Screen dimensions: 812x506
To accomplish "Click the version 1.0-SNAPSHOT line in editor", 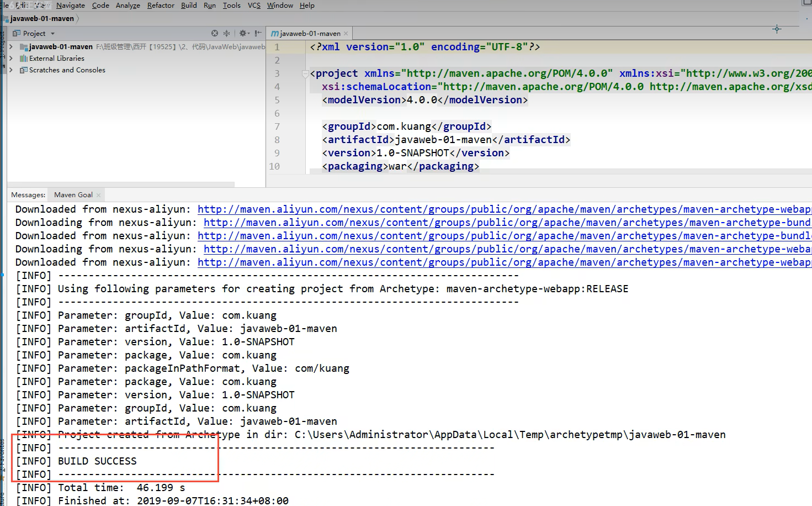I will pos(416,153).
